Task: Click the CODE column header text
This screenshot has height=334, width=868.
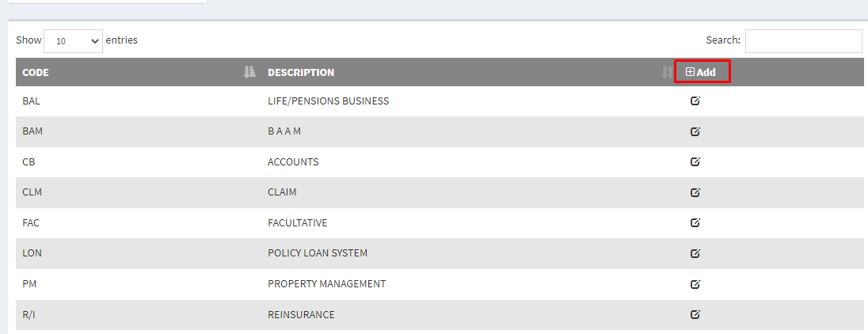Action: (36, 73)
